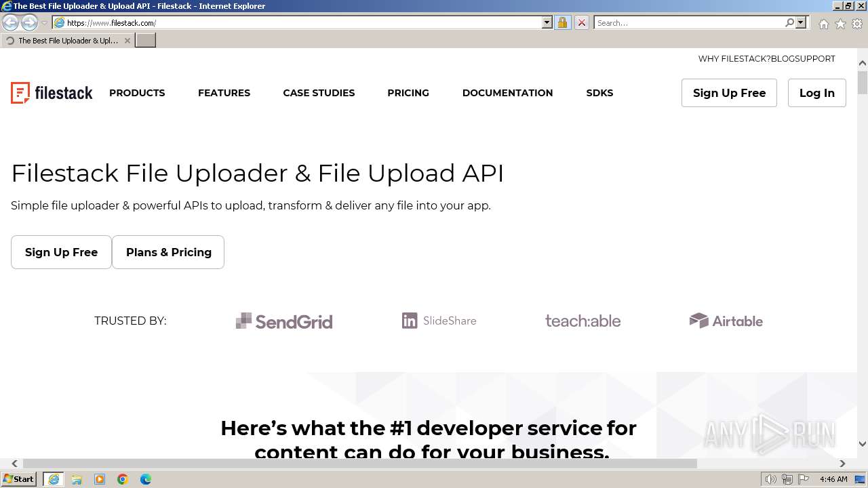Click the Airtable logo
The width and height of the screenshot is (868, 488).
click(726, 321)
